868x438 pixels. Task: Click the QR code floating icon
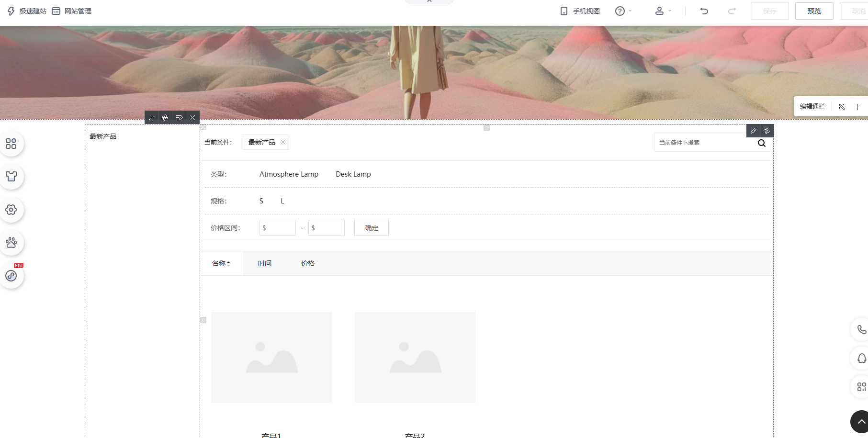(861, 387)
